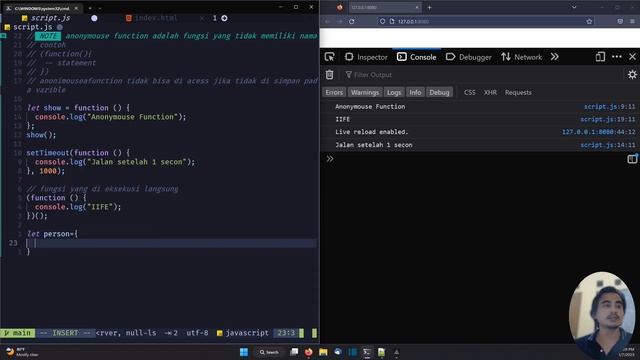Switch to the Console panel
This screenshot has width=640, height=360.
tap(417, 57)
